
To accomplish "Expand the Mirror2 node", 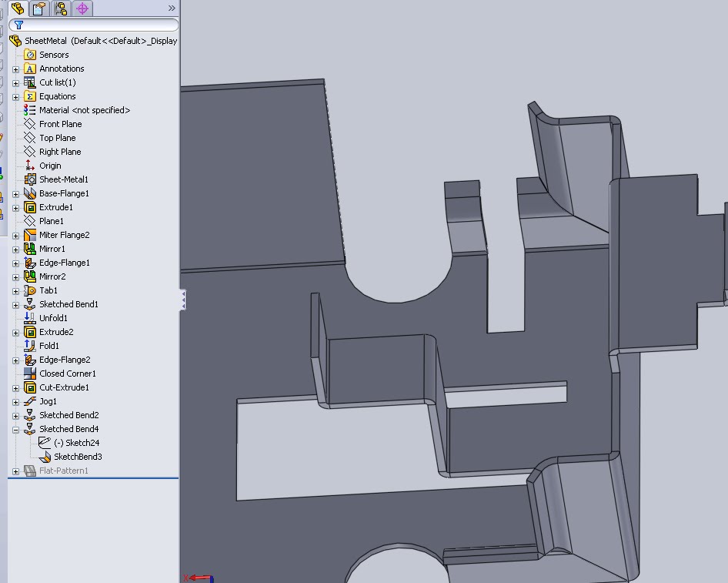I will (16, 277).
